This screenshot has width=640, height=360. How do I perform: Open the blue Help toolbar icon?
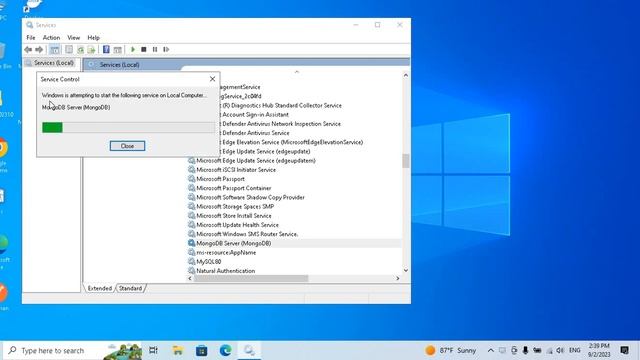pos(106,49)
